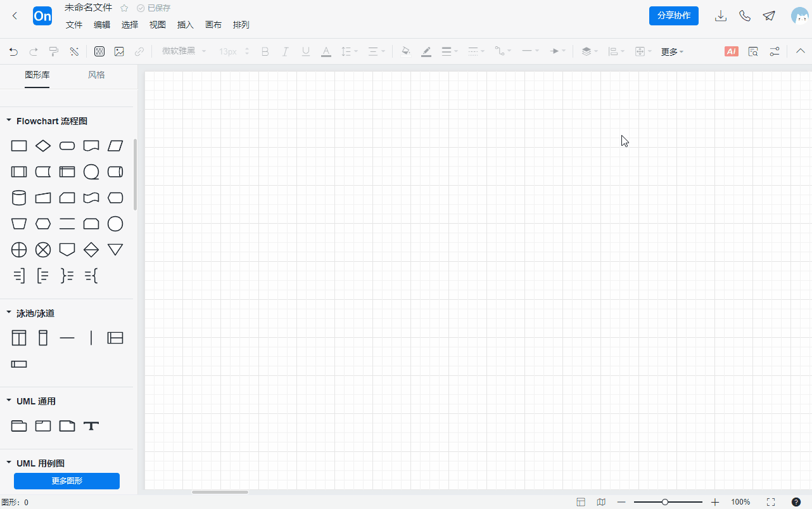
Task: Switch to the 风格 tab
Action: [96, 75]
